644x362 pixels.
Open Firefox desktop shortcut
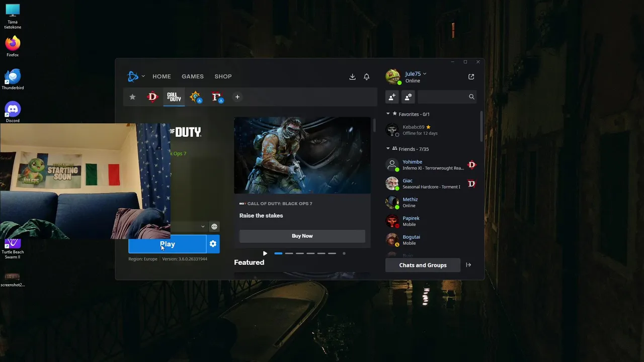(13, 46)
